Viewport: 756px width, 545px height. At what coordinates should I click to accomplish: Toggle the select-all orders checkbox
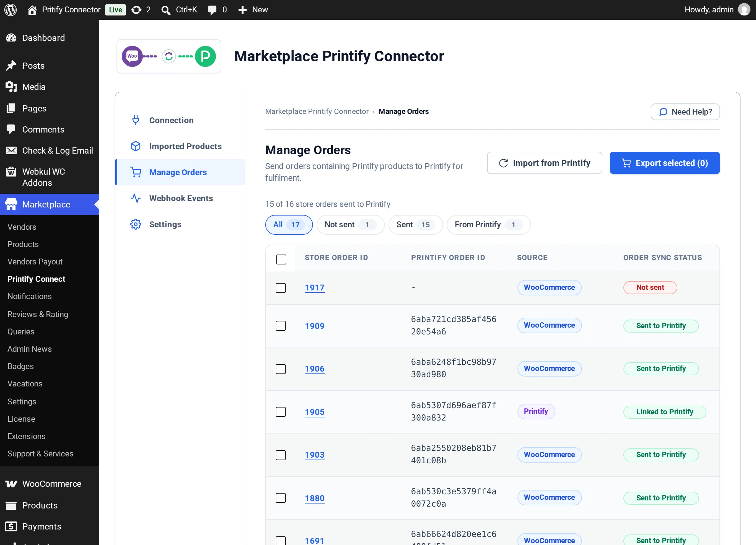click(x=281, y=259)
